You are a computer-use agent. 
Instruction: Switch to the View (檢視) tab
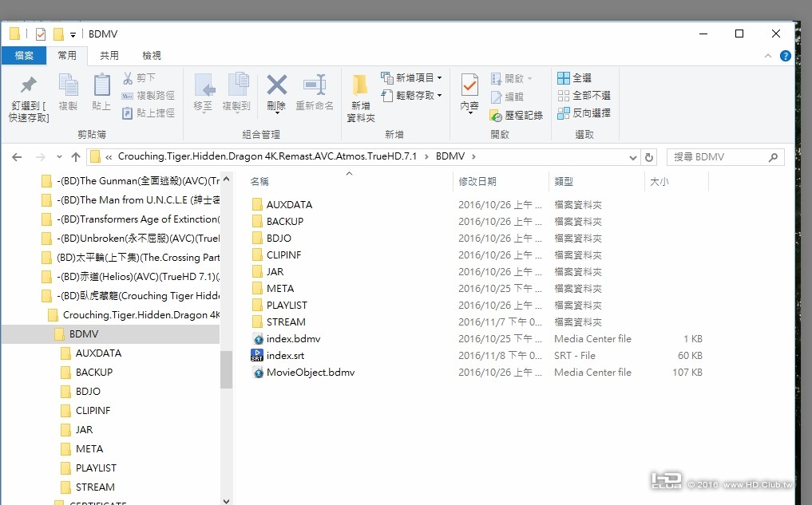[x=152, y=55]
